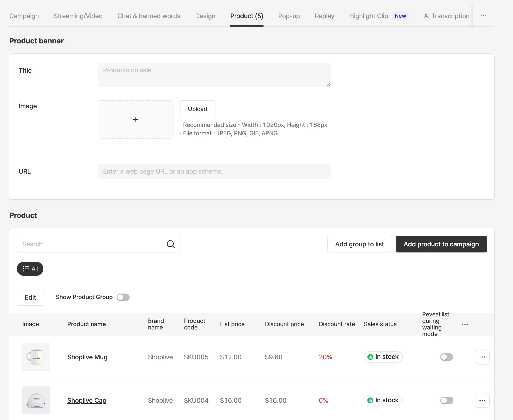
Task: Click In stock status for Shoplive Mug
Action: 383,357
